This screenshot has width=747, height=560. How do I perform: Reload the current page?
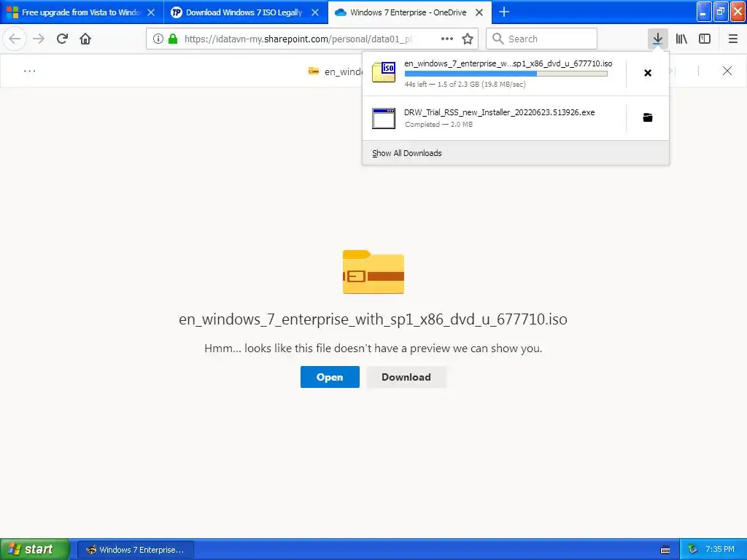pos(62,39)
